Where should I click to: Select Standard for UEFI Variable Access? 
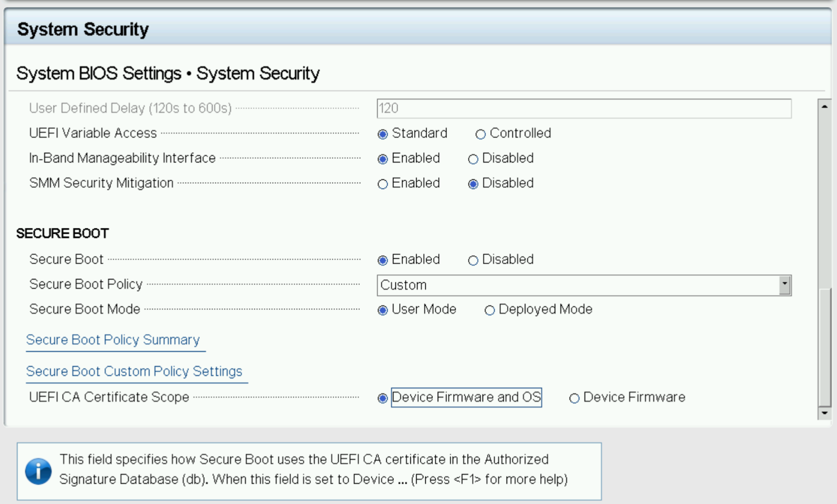click(382, 134)
